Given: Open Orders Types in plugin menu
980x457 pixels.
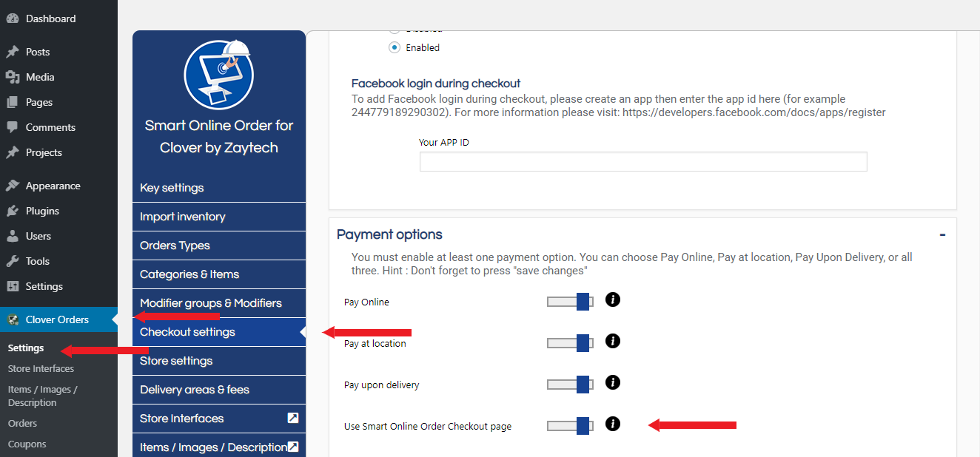Looking at the screenshot, I should coord(219,246).
